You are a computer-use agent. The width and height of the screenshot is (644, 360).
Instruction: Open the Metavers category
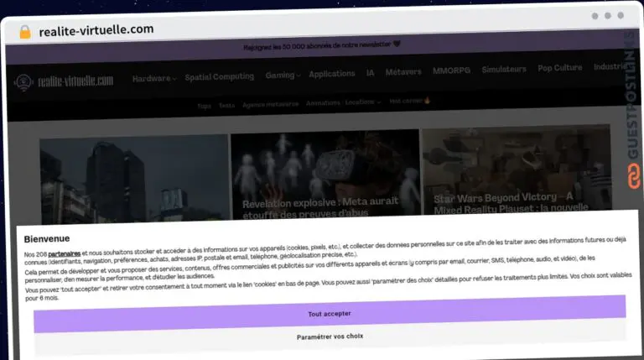point(403,72)
